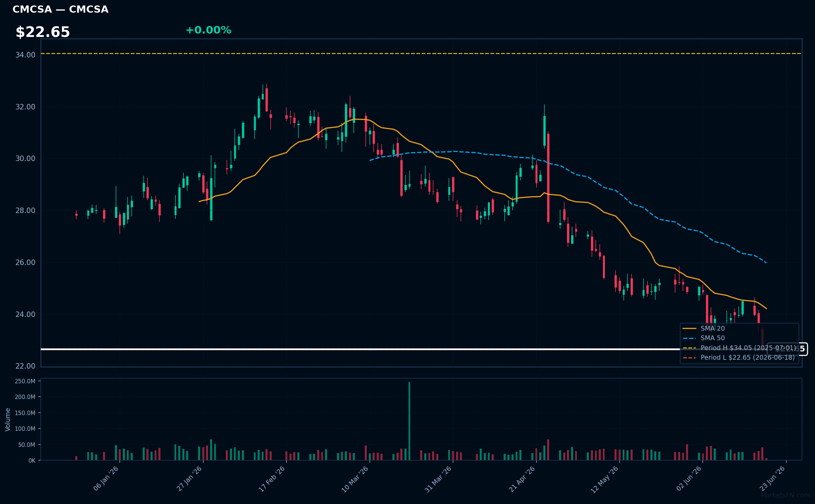
Task: Click the 30.00 price axis label
Action: (25, 158)
